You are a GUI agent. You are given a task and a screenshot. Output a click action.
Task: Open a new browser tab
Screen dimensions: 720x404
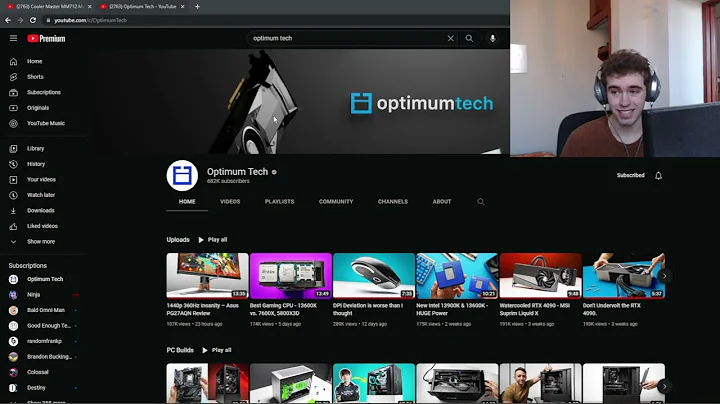[x=197, y=6]
